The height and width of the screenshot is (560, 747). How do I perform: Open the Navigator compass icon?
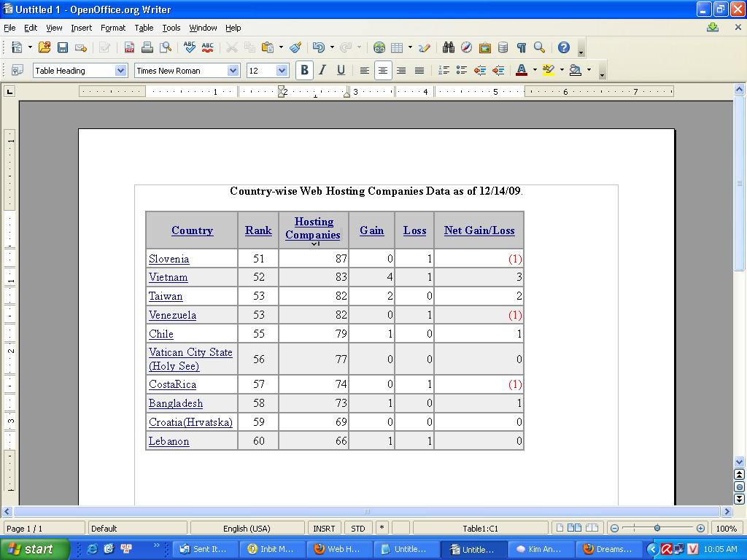tap(466, 47)
